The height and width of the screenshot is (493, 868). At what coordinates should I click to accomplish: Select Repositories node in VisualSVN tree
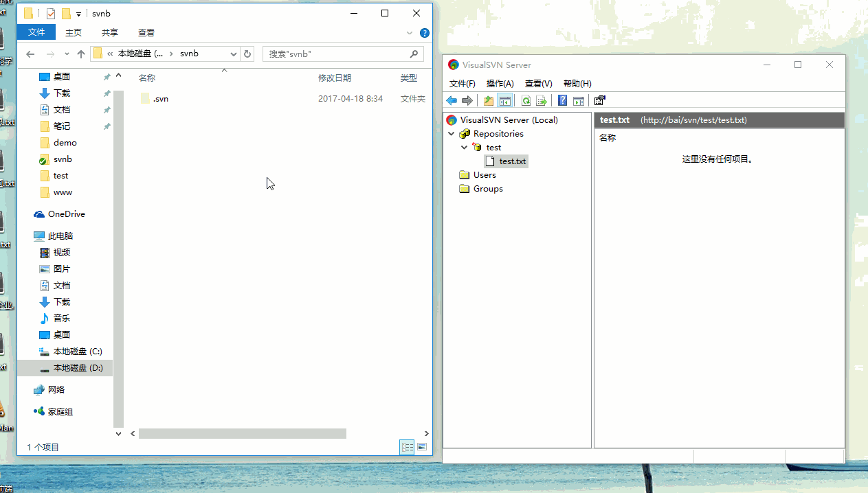click(x=498, y=134)
